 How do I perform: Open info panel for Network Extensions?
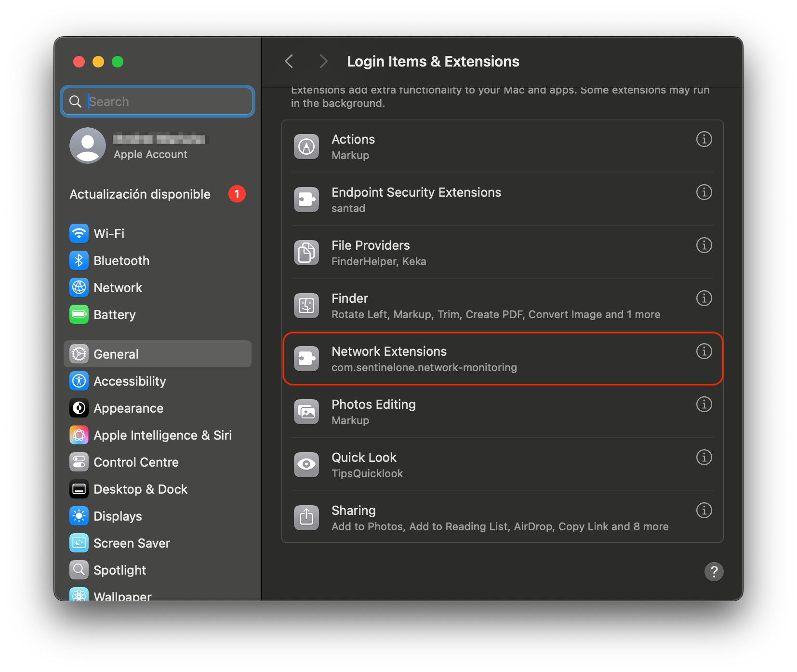tap(704, 351)
